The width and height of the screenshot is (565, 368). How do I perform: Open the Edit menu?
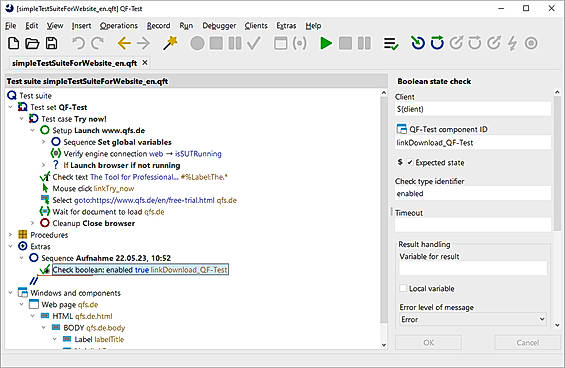[32, 26]
